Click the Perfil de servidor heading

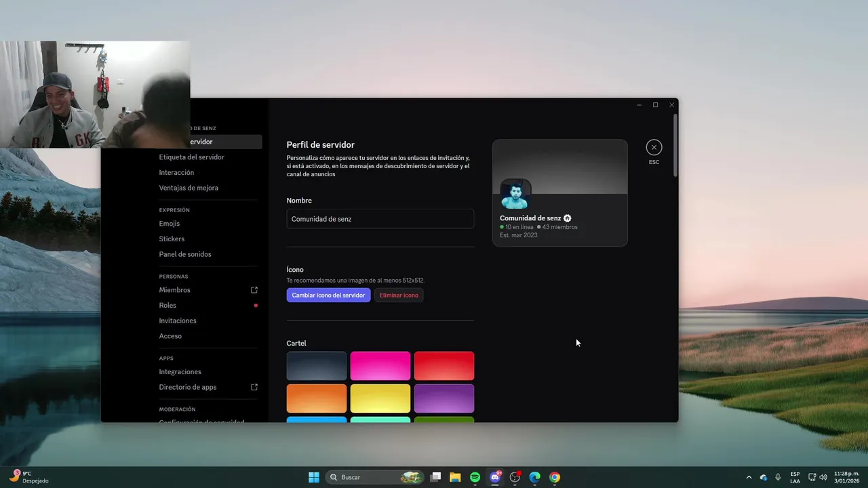[321, 145]
